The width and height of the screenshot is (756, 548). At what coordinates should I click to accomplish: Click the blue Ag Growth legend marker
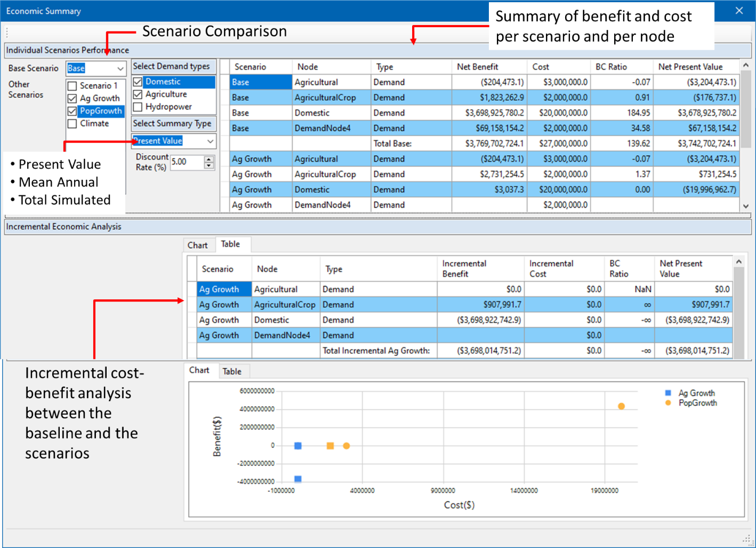tap(668, 393)
